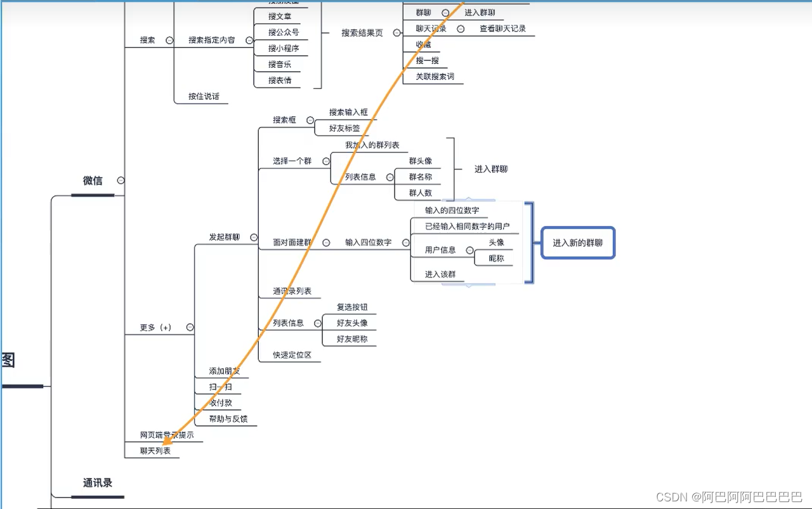Select 进入群聊 summary beside 群头像 bracket
Screen dimensions: 812x509
[491, 169]
